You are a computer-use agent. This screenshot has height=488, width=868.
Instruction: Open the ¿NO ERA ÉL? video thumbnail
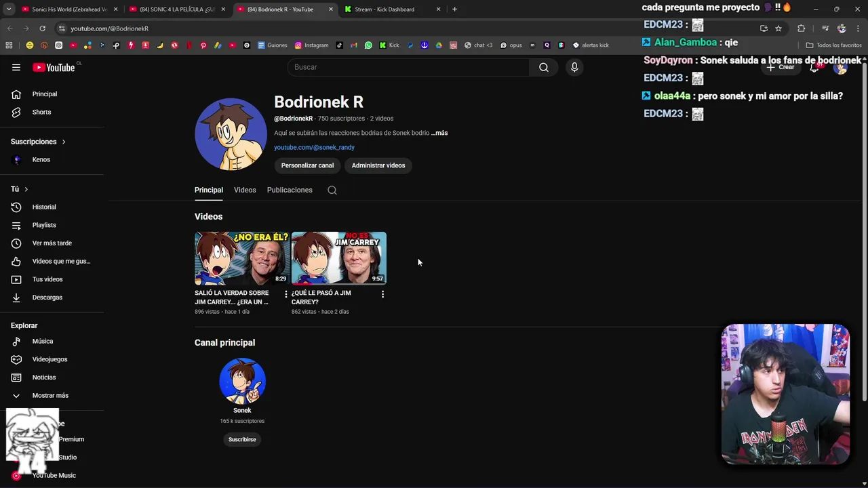tap(242, 258)
